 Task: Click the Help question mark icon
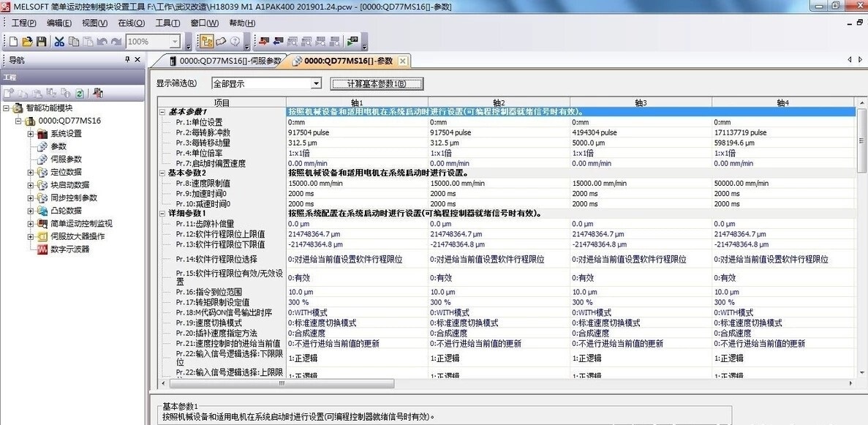235,42
